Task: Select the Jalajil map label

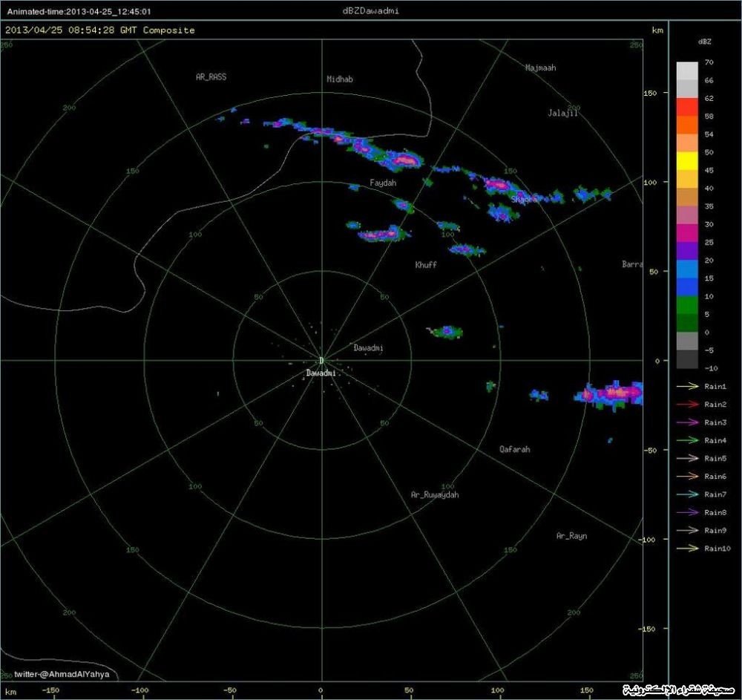Action: pyautogui.click(x=562, y=113)
